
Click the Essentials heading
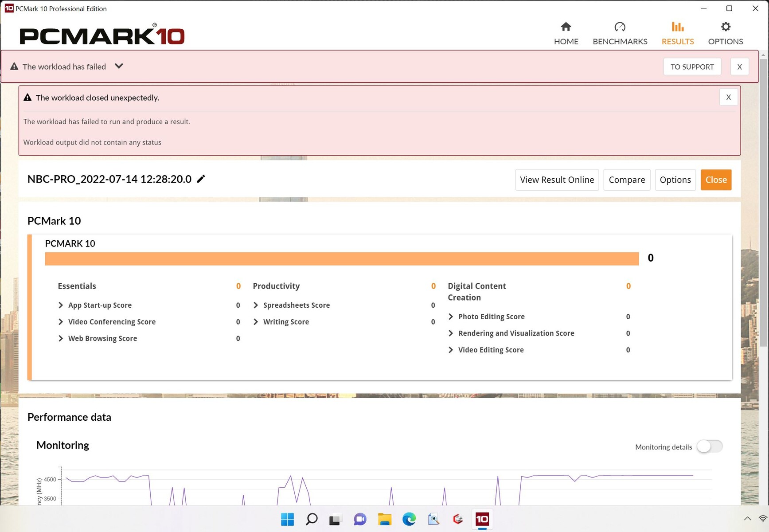[77, 286]
